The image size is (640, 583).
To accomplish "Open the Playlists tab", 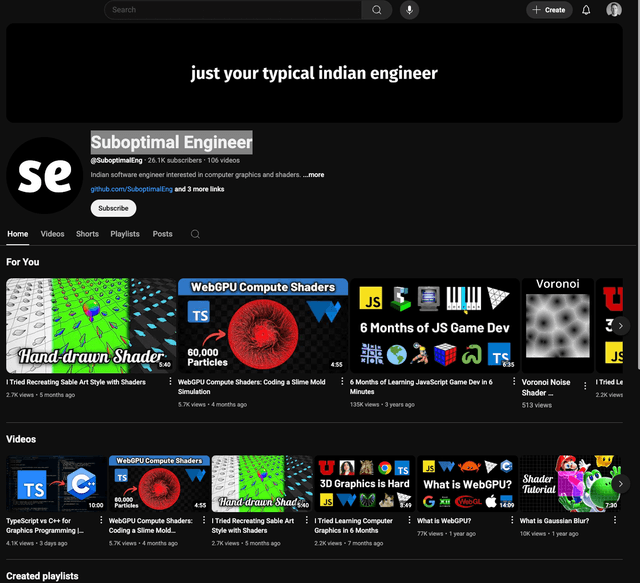I will 125,234.
